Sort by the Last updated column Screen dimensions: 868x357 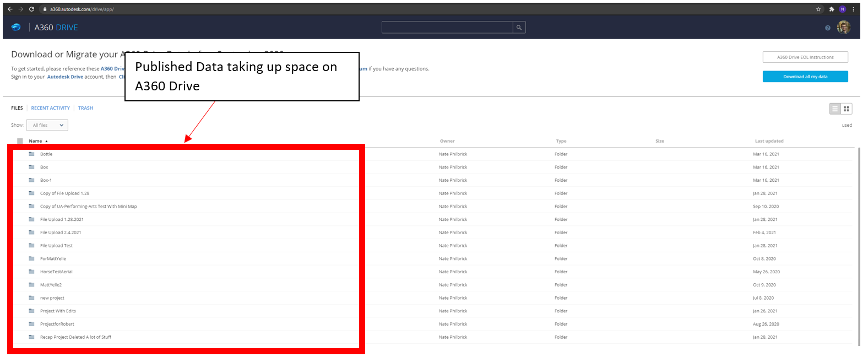769,141
